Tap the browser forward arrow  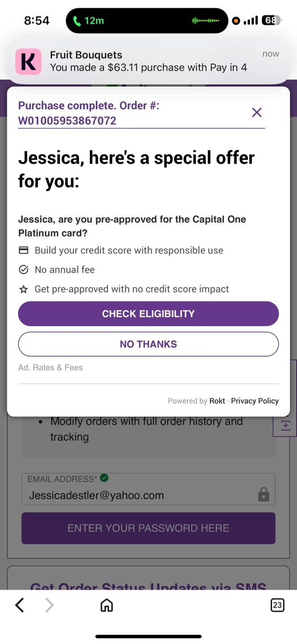pyautogui.click(x=49, y=606)
